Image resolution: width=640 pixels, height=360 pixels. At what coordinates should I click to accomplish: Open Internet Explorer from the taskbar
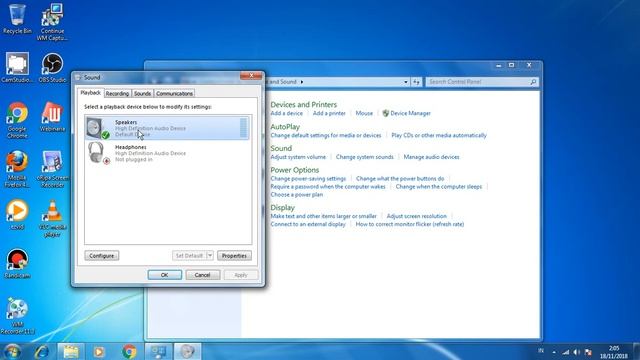click(42, 351)
